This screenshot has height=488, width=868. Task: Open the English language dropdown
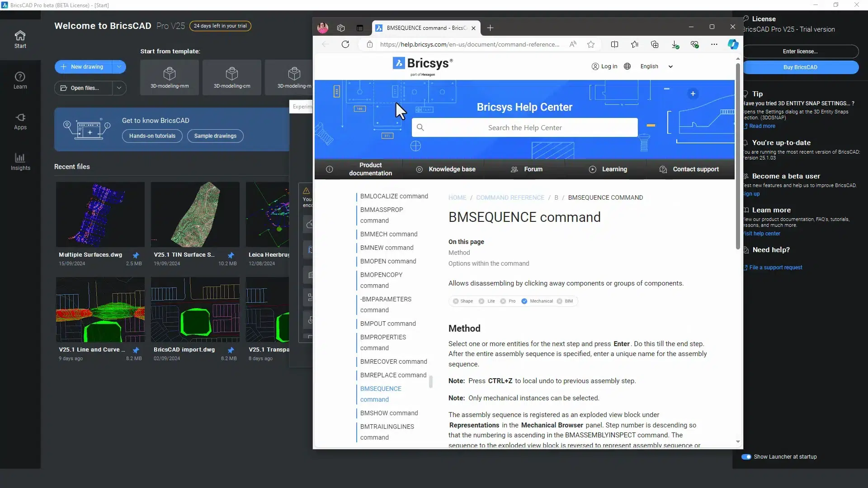coord(656,66)
